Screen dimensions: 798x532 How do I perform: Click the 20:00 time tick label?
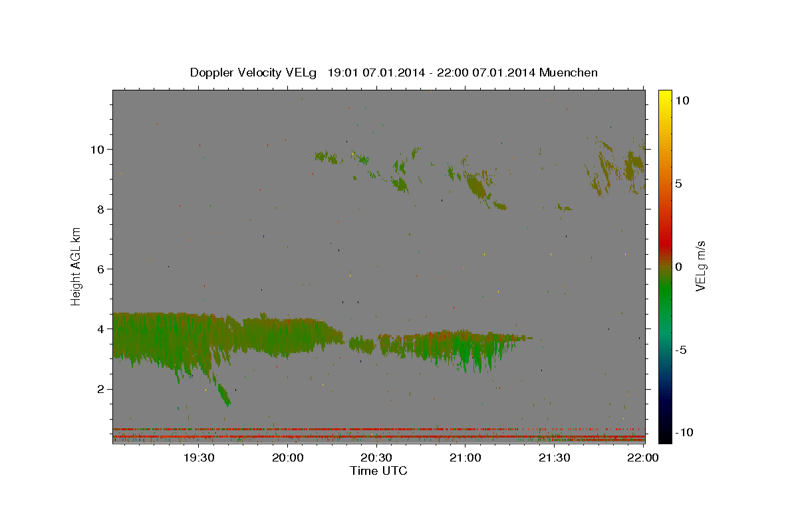288,458
